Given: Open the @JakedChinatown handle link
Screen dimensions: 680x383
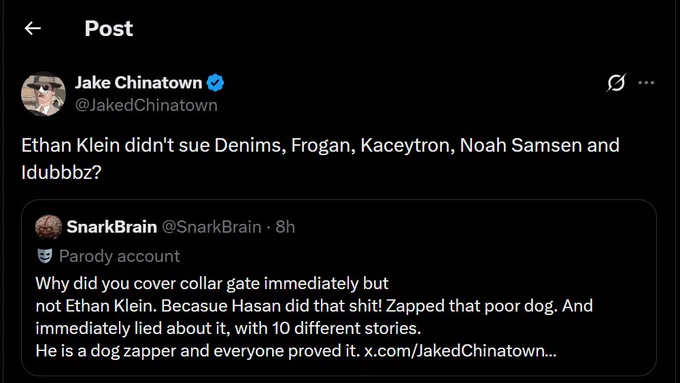Looking at the screenshot, I should [146, 105].
